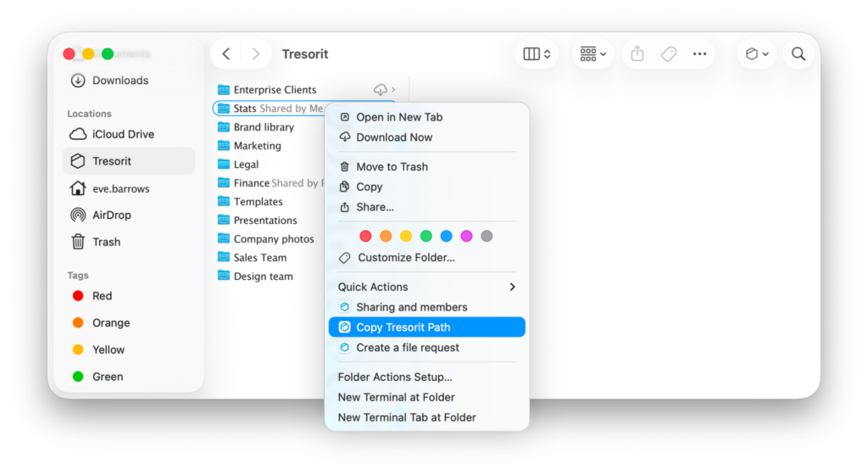Select Downloads in the sidebar
This screenshot has width=868, height=470.
[129, 81]
